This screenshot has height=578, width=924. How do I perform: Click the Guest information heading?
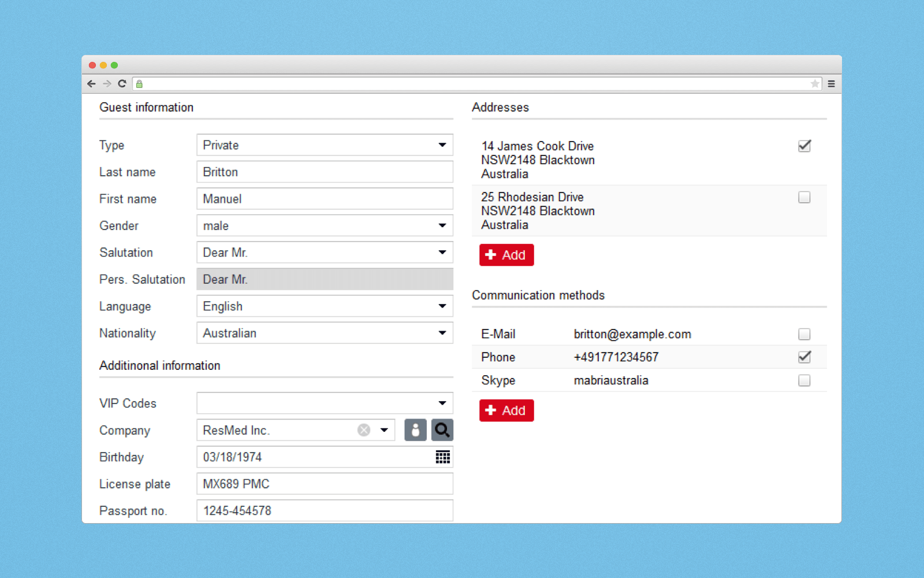(146, 108)
